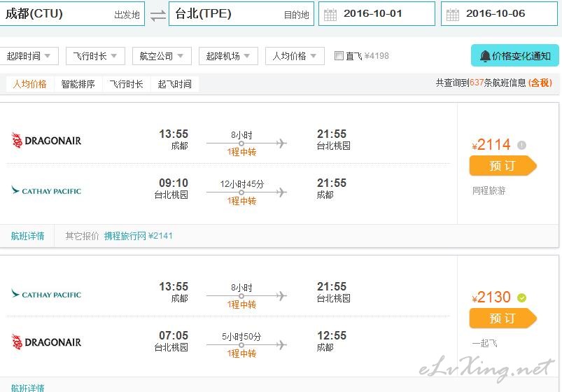562x392 pixels.
Task: Enable the 直飞 direct flight checkbox
Action: [339, 55]
